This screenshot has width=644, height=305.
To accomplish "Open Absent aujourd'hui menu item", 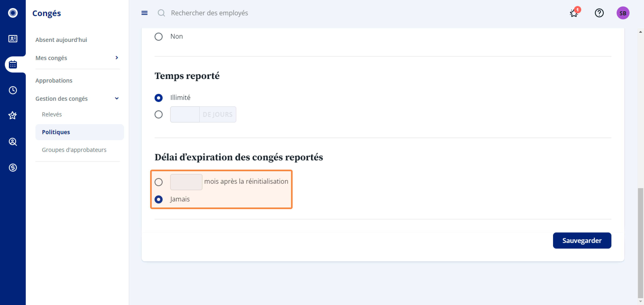I will pos(61,40).
